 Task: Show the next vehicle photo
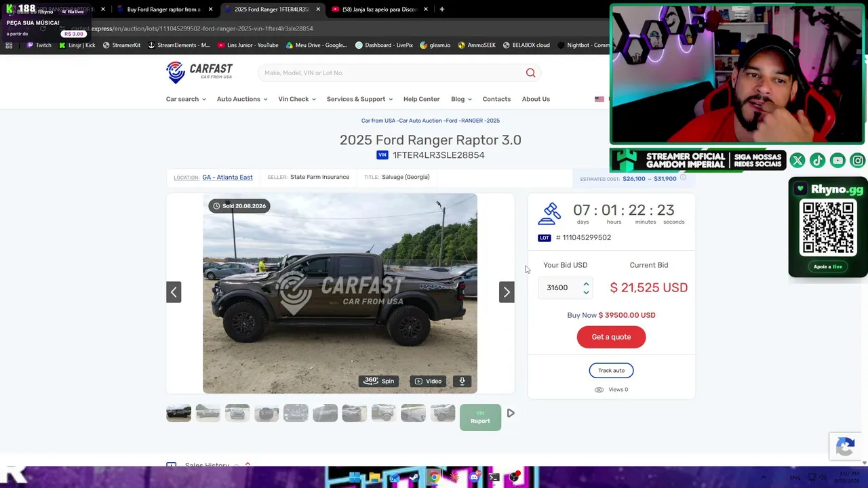tap(507, 292)
